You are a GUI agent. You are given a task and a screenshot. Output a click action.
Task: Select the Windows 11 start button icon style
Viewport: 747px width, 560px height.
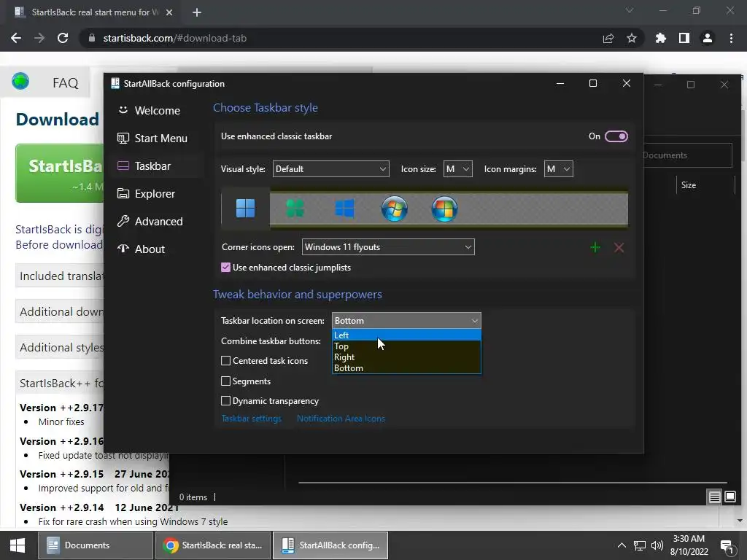coord(245,208)
